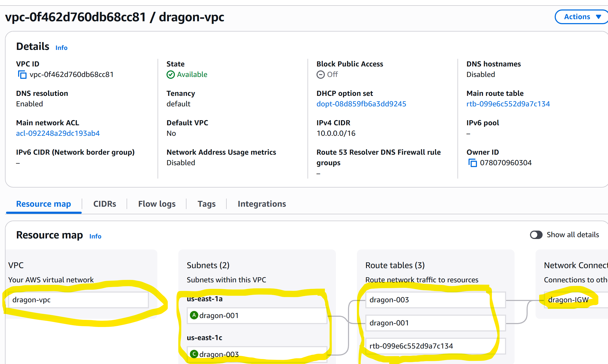Copy the VPC ID using copy icon
Viewport: 608px width, 364px height.
pyautogui.click(x=22, y=75)
